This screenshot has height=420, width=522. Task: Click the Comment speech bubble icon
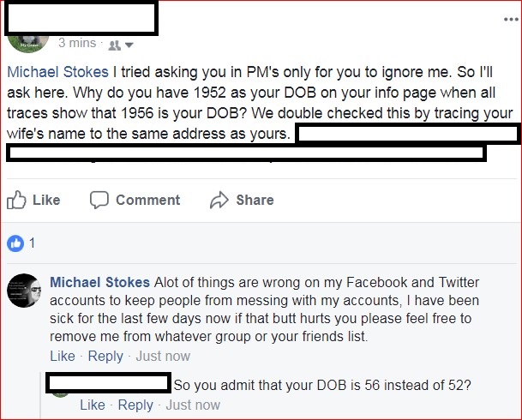click(99, 200)
